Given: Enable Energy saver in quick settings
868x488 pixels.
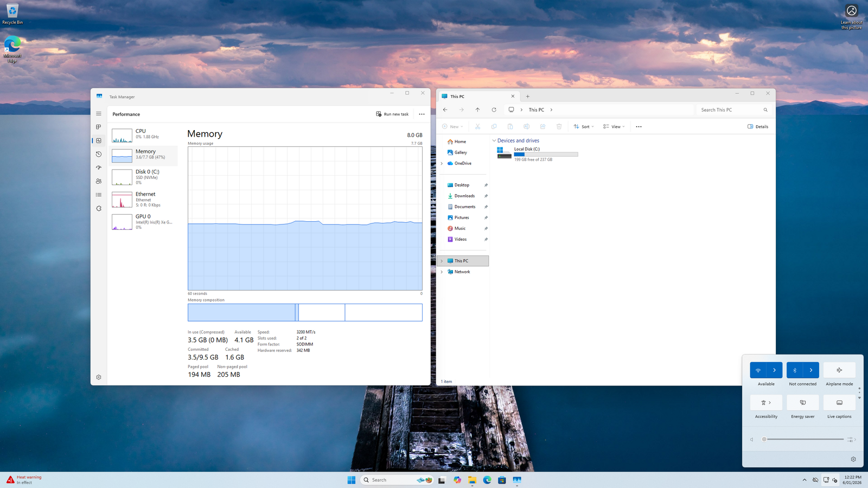Looking at the screenshot, I should [x=803, y=403].
